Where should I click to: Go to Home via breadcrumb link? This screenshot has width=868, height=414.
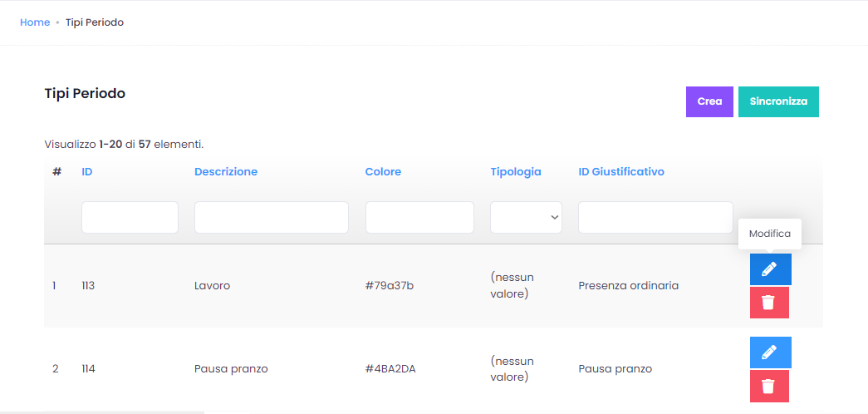35,22
